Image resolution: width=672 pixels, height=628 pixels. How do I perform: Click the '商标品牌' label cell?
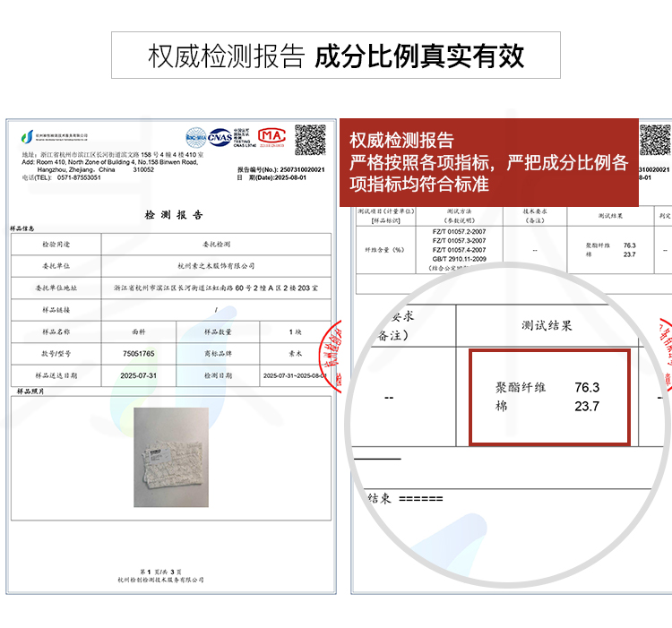tap(218, 353)
